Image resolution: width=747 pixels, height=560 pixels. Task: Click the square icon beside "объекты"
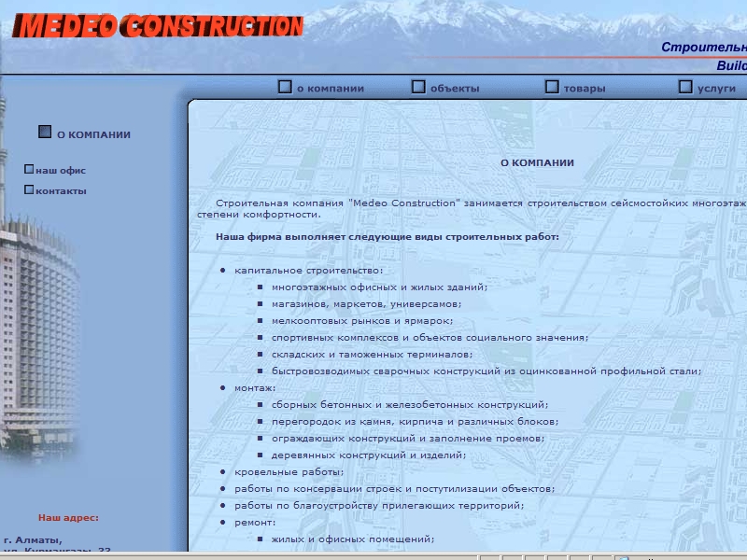tap(418, 87)
